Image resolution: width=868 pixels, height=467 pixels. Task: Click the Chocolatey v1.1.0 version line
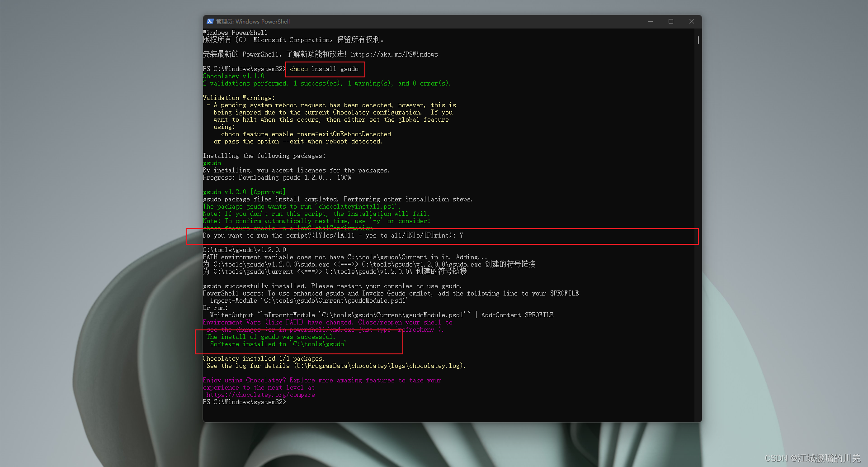tap(233, 76)
